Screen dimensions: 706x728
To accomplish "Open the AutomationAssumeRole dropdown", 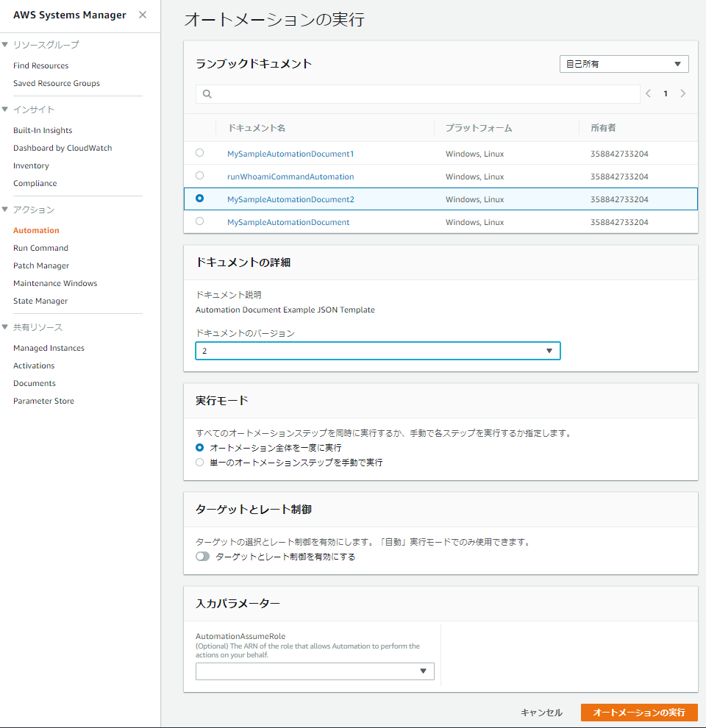I will click(x=315, y=671).
